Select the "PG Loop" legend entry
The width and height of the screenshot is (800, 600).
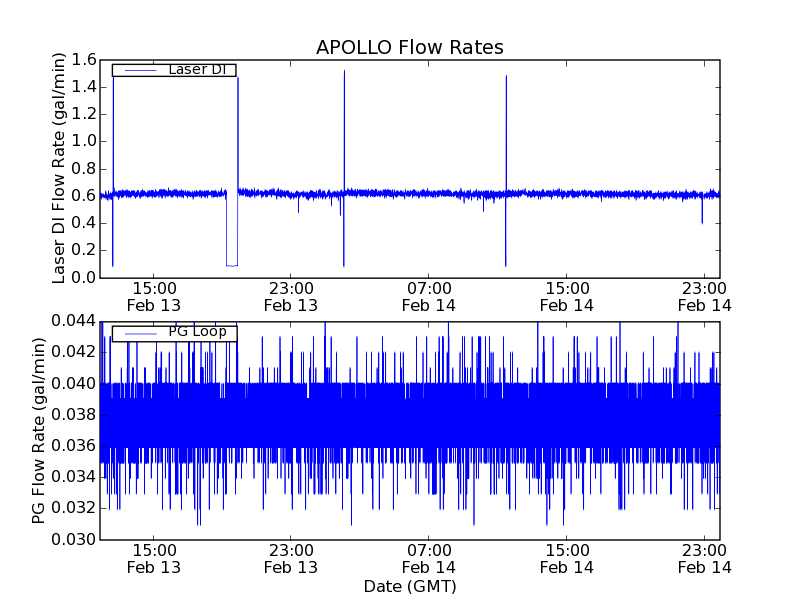(x=196, y=332)
